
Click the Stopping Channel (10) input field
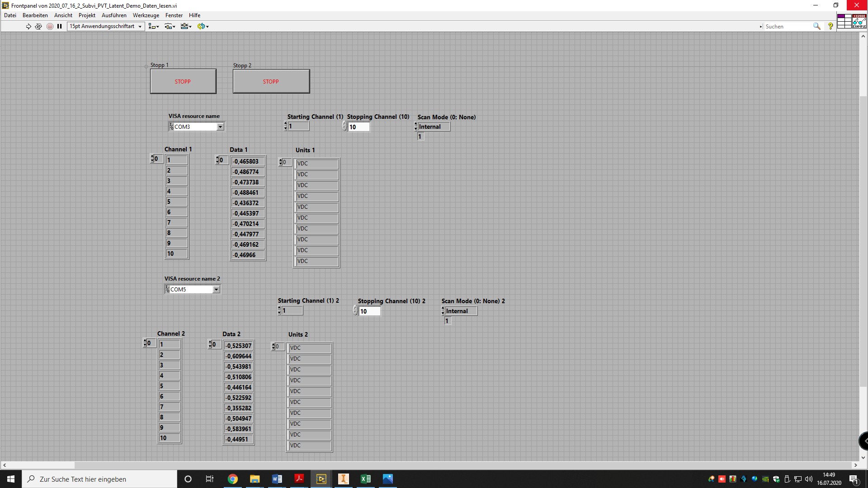(x=359, y=127)
